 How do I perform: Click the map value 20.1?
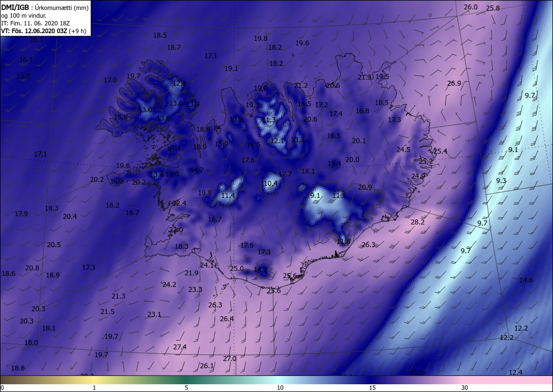tap(359, 141)
